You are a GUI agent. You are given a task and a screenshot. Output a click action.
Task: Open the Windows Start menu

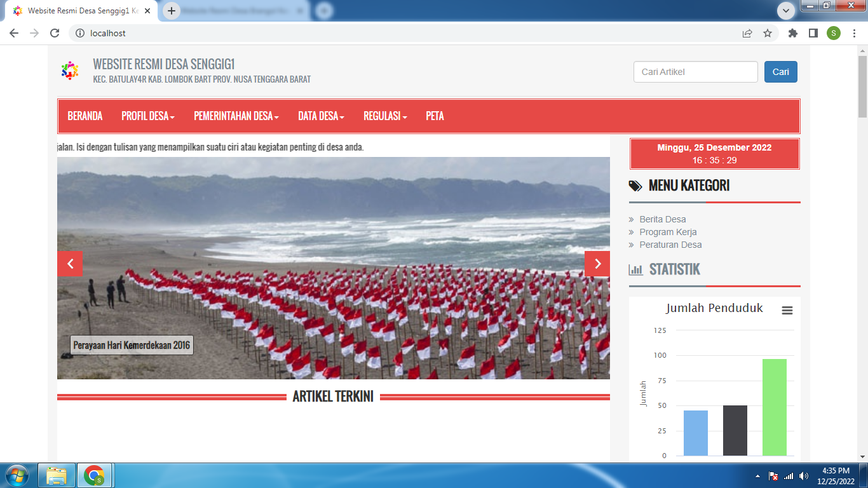17,475
